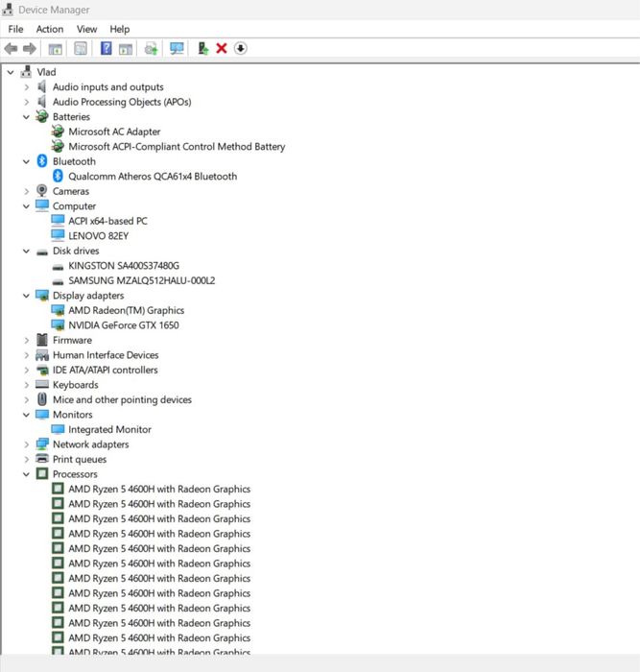Click the network icon next to Network adapters

[42, 444]
